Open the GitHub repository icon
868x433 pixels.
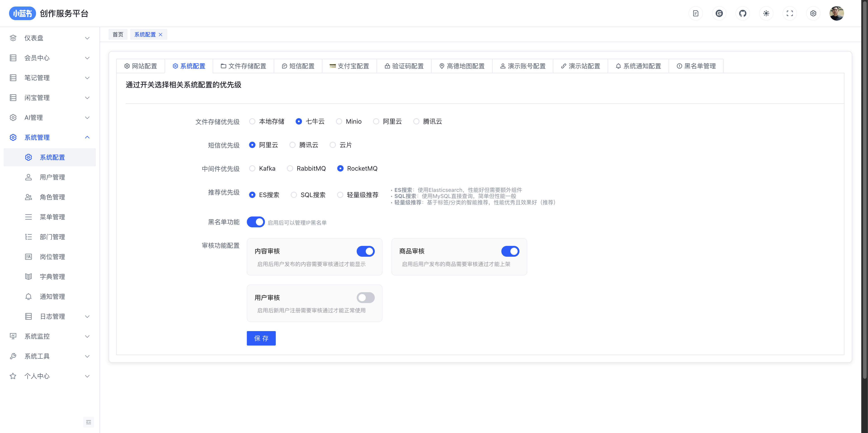coord(743,14)
